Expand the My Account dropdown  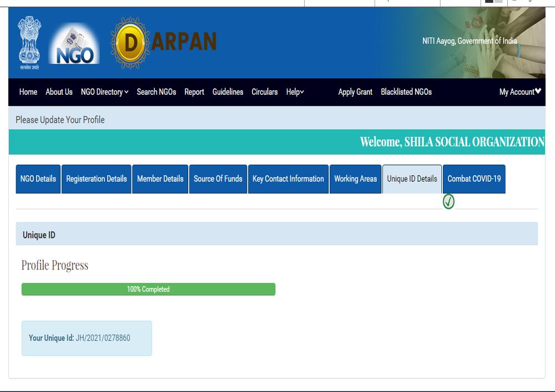520,92
